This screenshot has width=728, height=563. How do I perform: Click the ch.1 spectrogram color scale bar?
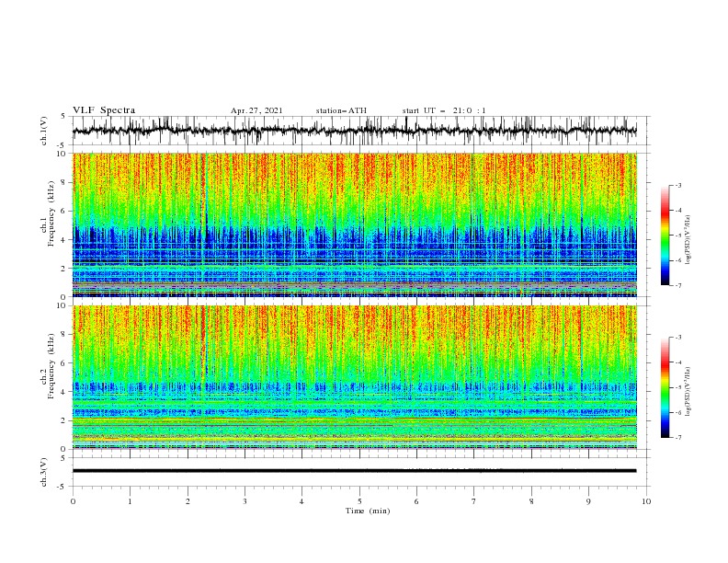[665, 236]
